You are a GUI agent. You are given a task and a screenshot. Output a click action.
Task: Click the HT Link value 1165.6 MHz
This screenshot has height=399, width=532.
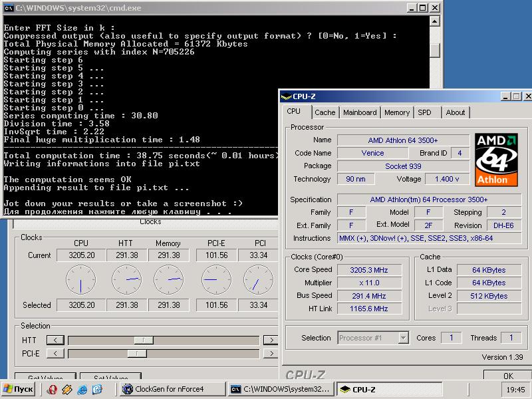[369, 309]
